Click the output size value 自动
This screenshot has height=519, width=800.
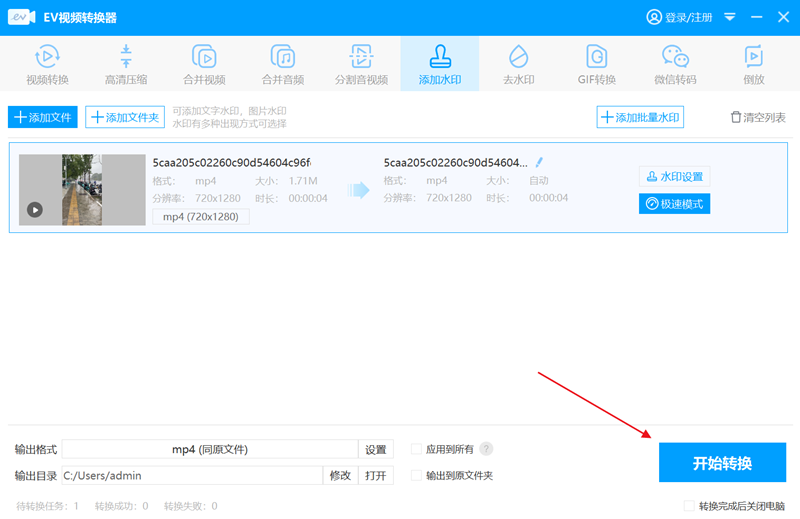[x=539, y=180]
